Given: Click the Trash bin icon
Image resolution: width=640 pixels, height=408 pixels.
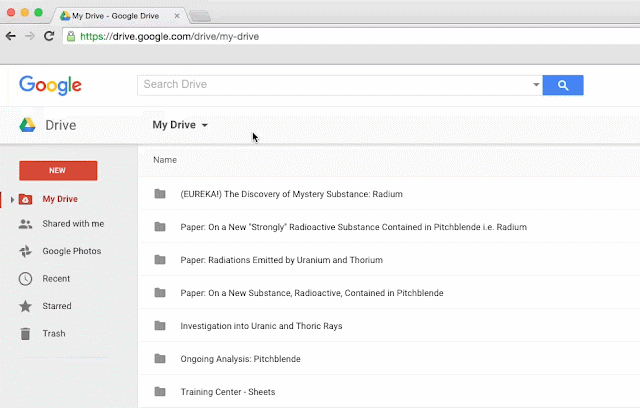Looking at the screenshot, I should tap(25, 333).
